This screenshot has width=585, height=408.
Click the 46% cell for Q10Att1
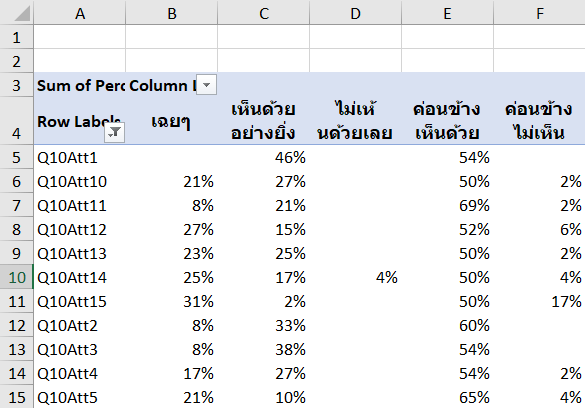[264, 157]
